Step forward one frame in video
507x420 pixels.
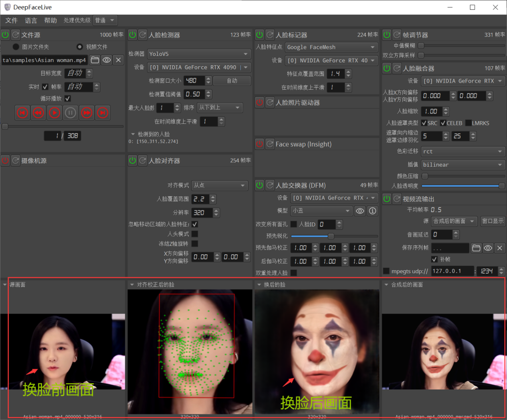pyautogui.click(x=87, y=113)
